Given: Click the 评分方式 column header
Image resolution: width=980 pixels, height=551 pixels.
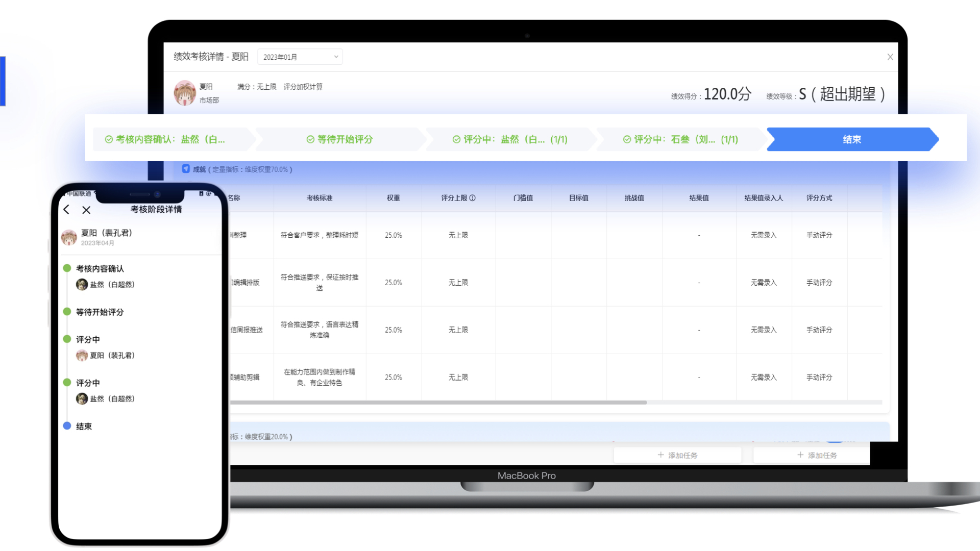Looking at the screenshot, I should 819,198.
